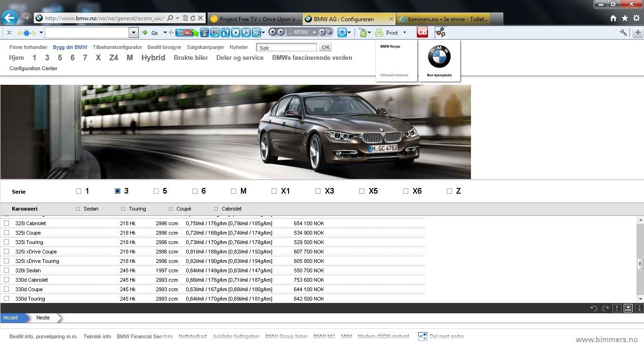Click the configurator collapse panel icon
The height and width of the screenshot is (343, 644).
pos(628,309)
